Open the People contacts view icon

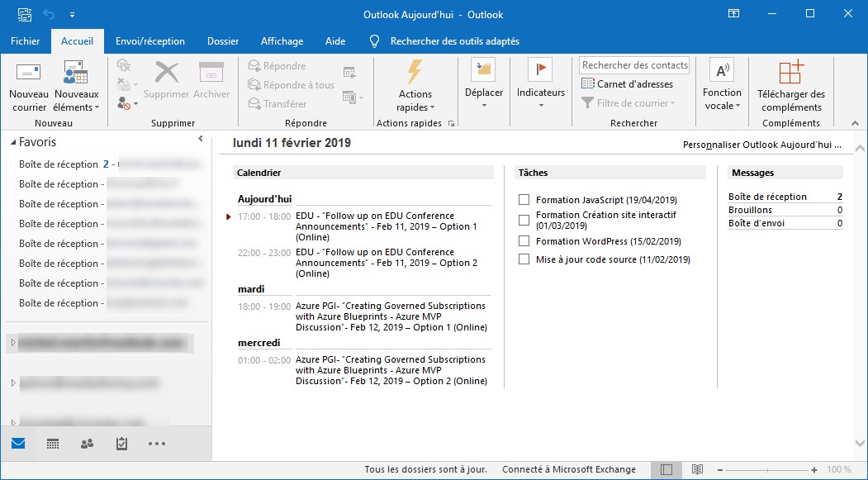pyautogui.click(x=87, y=444)
